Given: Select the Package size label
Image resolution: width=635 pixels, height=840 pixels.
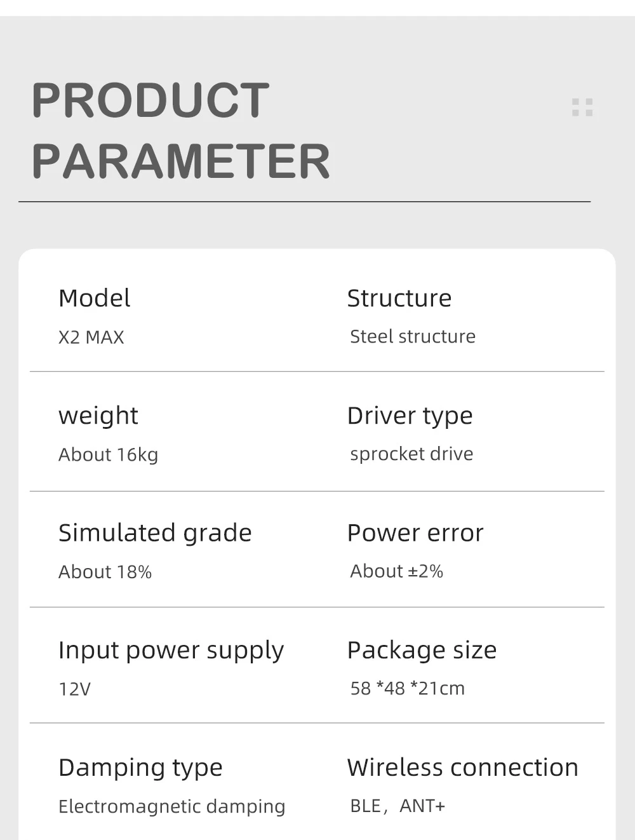Looking at the screenshot, I should click(x=422, y=651).
